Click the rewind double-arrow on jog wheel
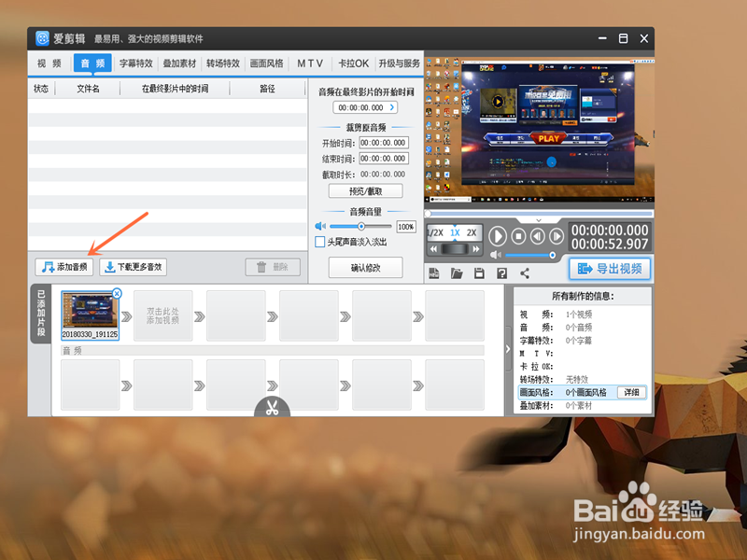The image size is (747, 560). click(x=433, y=249)
